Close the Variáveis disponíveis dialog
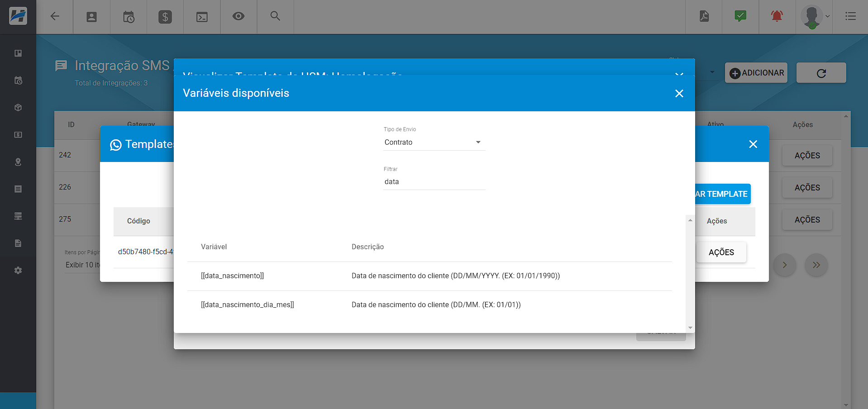The image size is (868, 409). (679, 93)
